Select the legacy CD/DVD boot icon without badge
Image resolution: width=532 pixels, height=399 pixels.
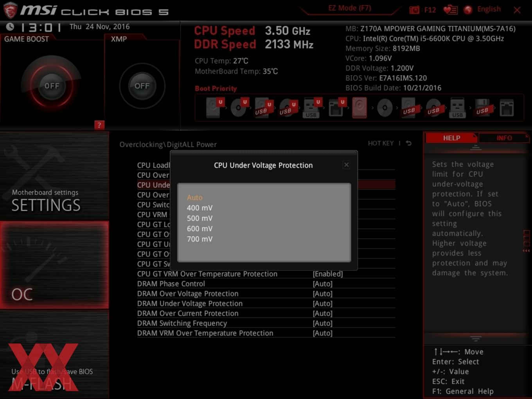pyautogui.click(x=385, y=108)
